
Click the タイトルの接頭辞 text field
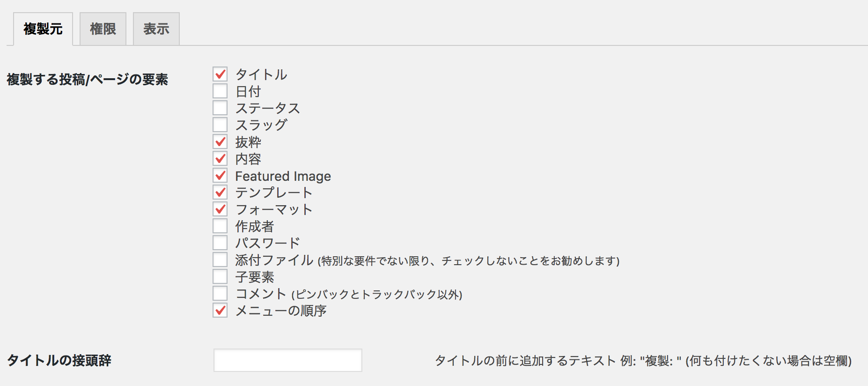tap(288, 360)
